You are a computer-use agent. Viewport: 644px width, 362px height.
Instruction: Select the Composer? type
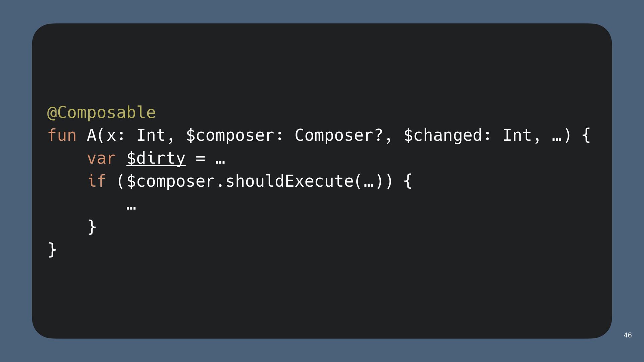click(338, 135)
